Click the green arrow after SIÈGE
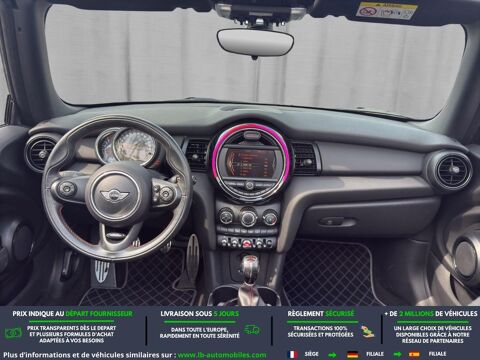The width and height of the screenshot is (480, 360). coord(332,355)
